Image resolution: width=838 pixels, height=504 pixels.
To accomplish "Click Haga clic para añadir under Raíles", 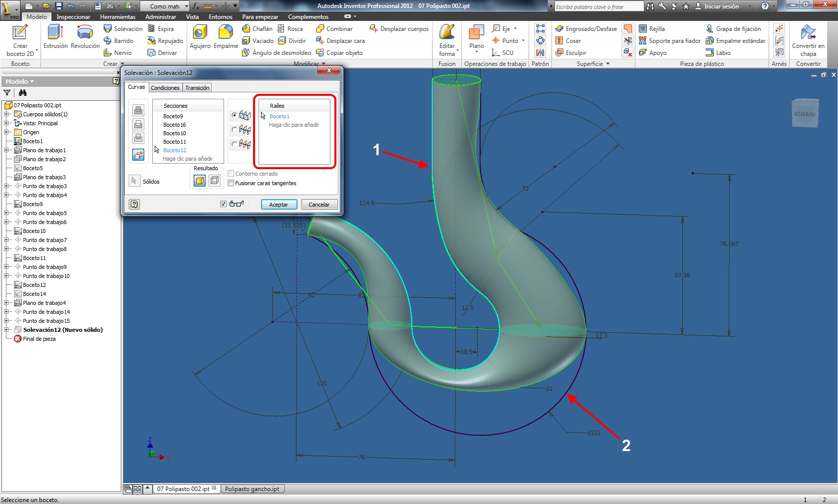I will [x=294, y=125].
